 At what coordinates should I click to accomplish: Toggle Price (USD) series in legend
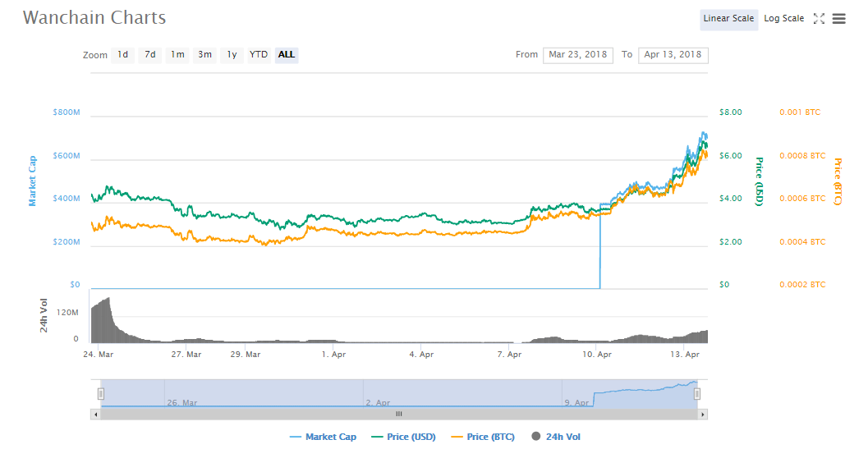pyautogui.click(x=403, y=437)
